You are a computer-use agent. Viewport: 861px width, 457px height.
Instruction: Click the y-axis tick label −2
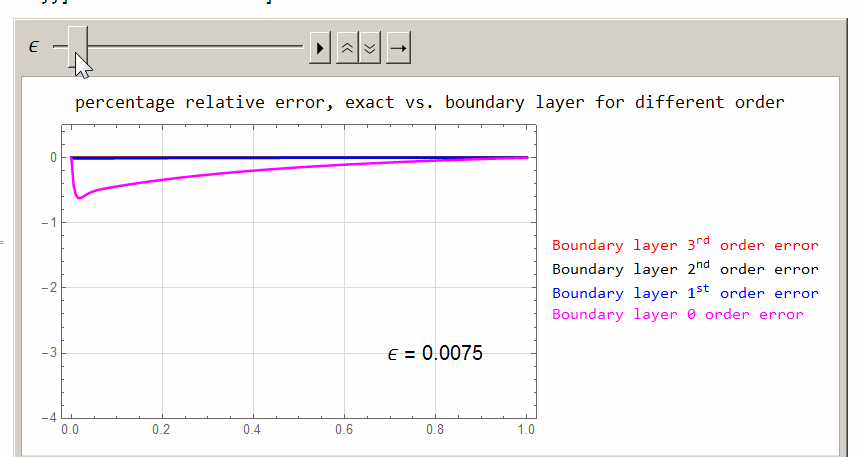[47, 288]
